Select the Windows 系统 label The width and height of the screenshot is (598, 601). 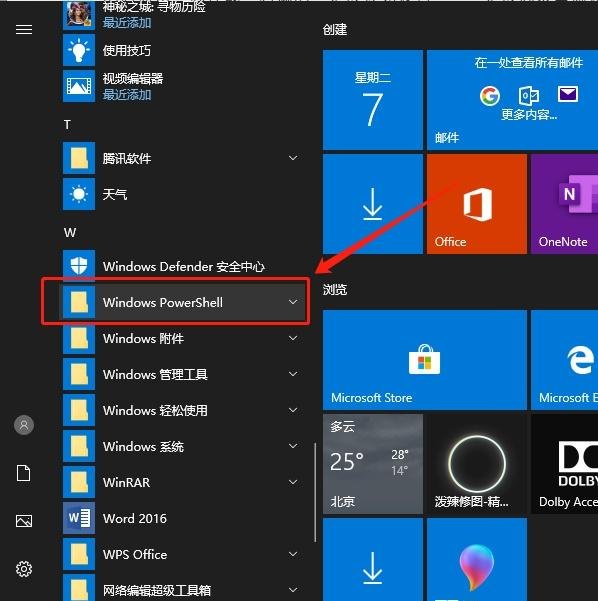tap(143, 447)
